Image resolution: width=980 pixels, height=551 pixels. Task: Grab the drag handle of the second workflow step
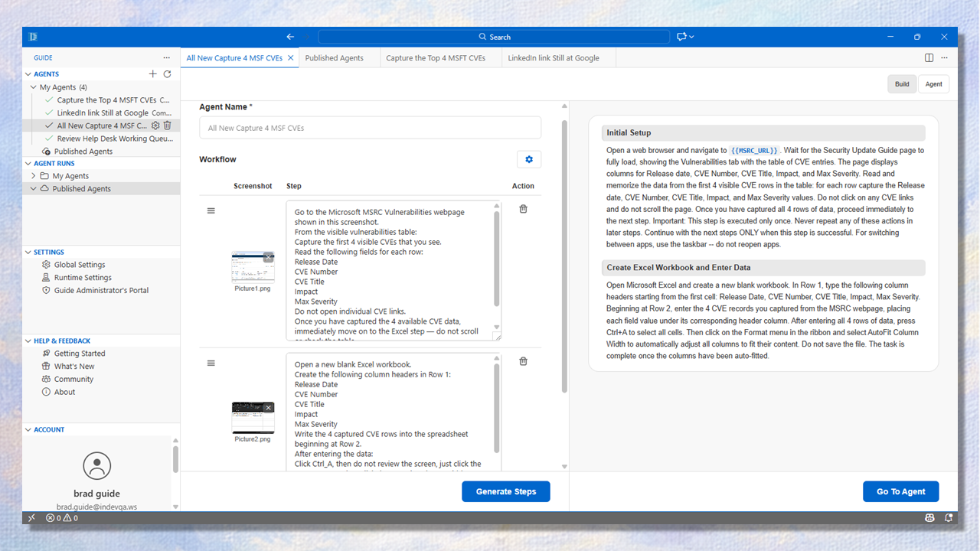211,363
